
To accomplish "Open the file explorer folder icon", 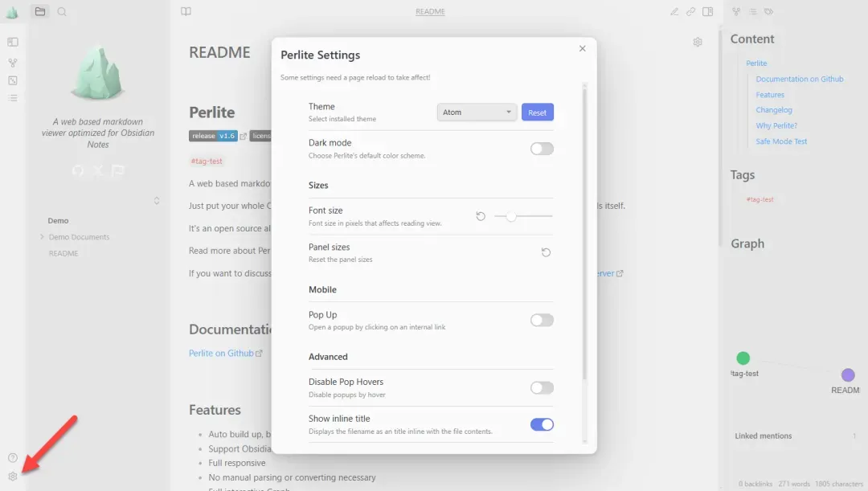I will tap(40, 11).
